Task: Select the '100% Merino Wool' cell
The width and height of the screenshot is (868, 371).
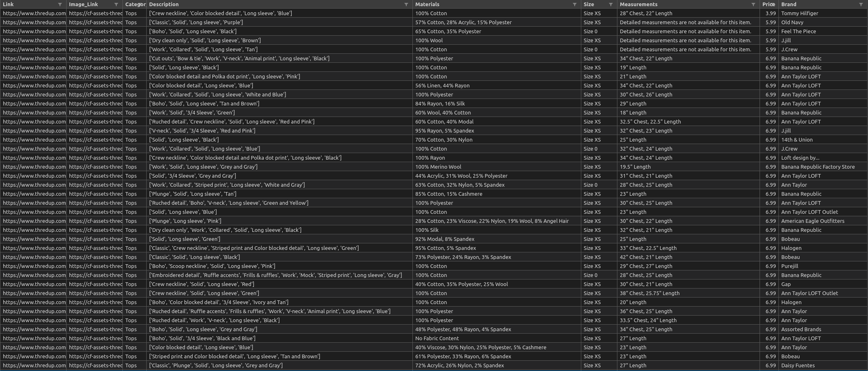Action: [x=497, y=167]
